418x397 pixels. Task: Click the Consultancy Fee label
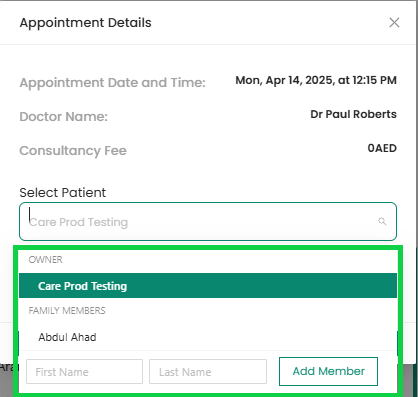click(73, 151)
